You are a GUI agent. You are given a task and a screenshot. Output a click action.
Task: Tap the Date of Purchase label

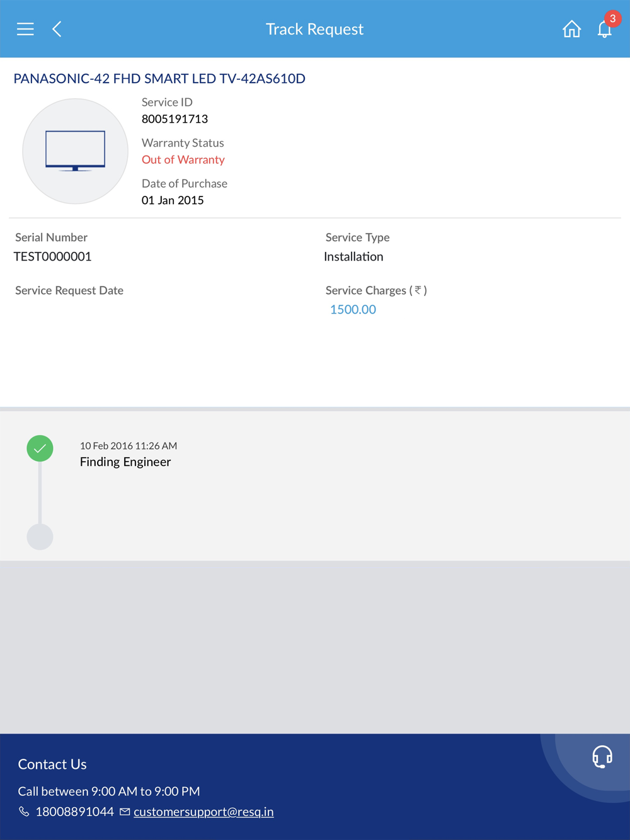(185, 183)
